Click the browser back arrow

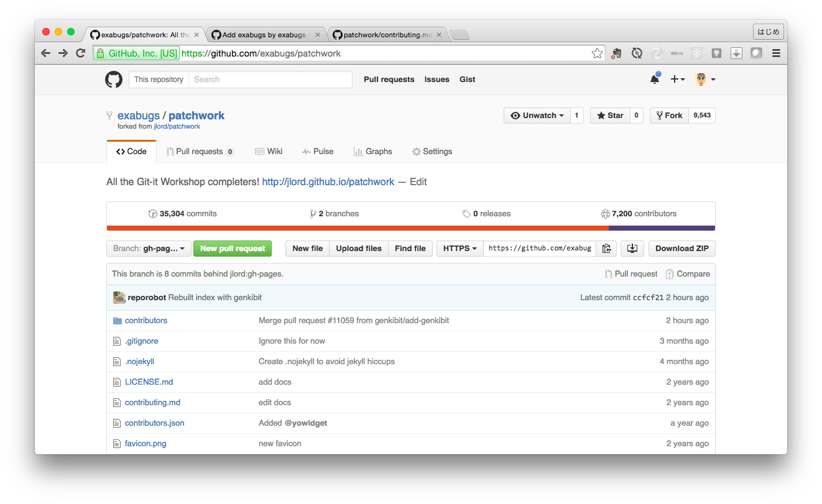coord(45,53)
